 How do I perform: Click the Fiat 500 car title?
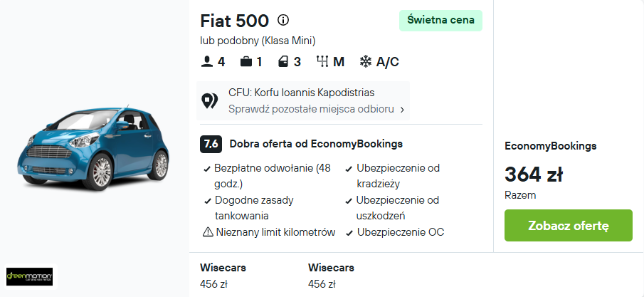click(235, 21)
